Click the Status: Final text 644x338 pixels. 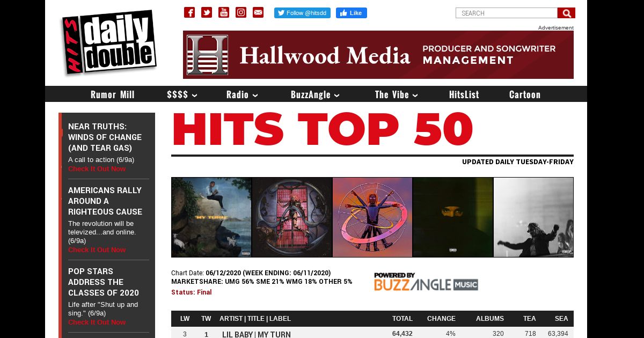pyautogui.click(x=192, y=292)
